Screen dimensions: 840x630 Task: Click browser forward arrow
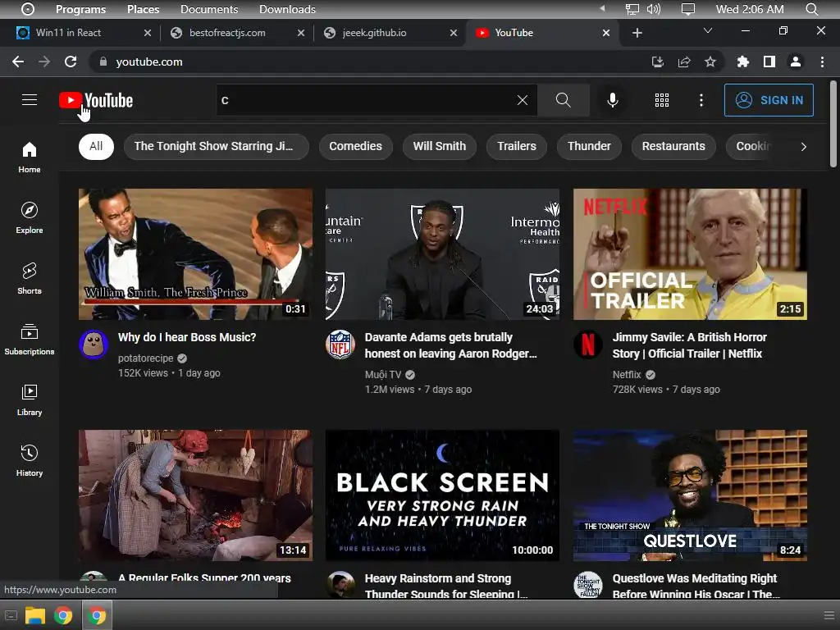coord(44,62)
